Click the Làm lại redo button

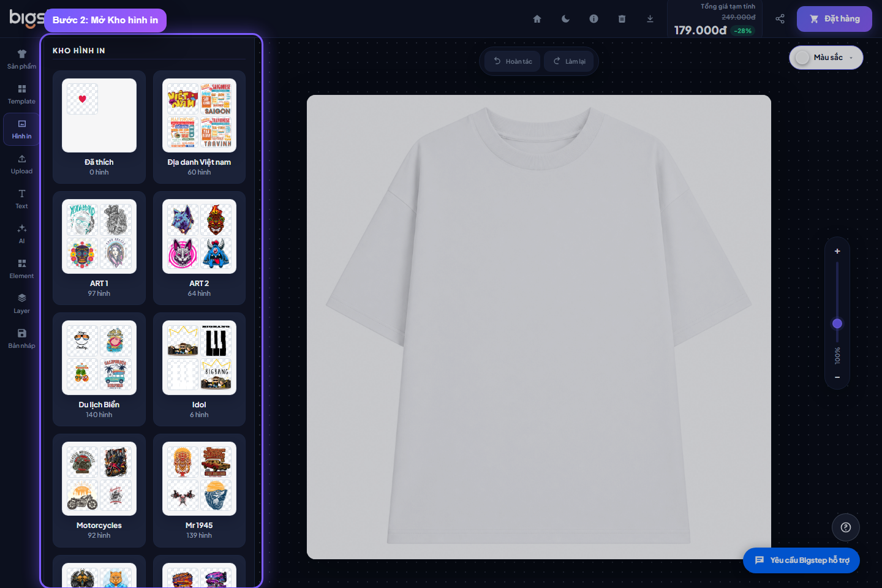(x=569, y=61)
